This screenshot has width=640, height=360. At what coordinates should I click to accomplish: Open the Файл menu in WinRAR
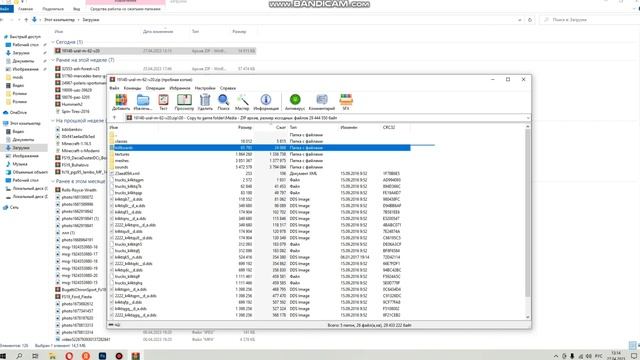click(x=114, y=88)
